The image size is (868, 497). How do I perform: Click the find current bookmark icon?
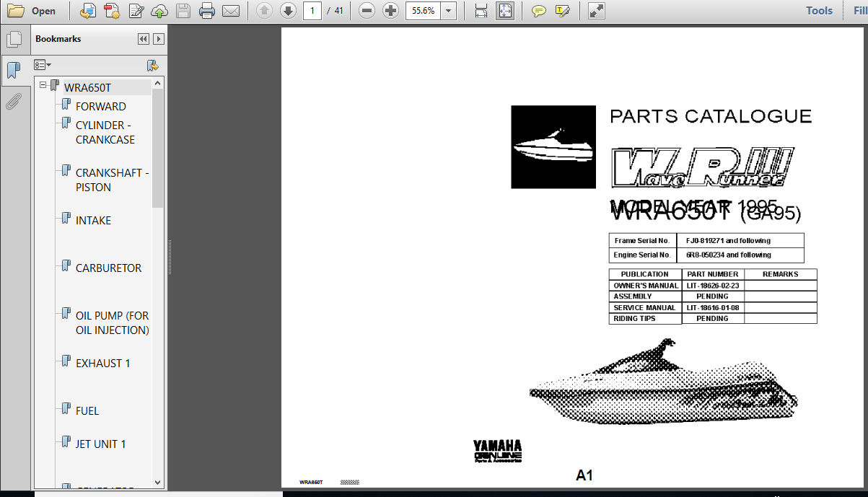point(152,65)
